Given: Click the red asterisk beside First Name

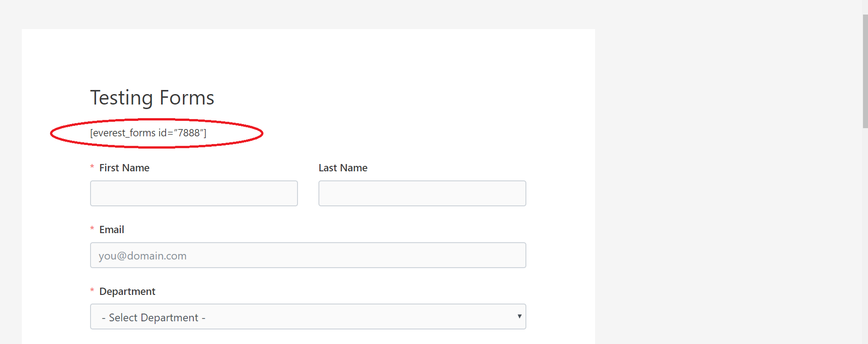Looking at the screenshot, I should point(92,167).
